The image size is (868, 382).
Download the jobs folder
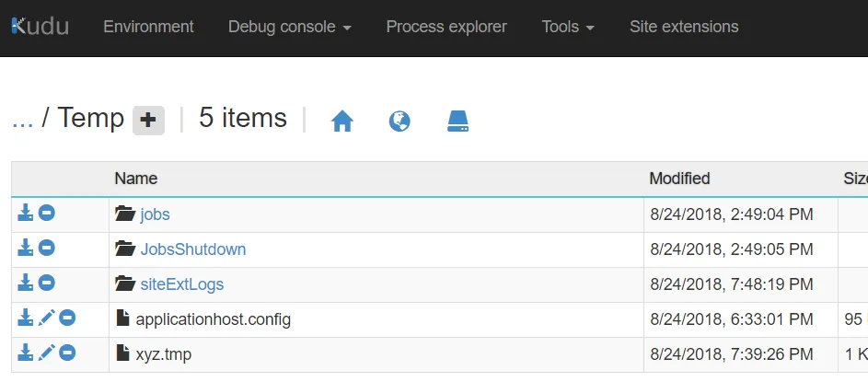coord(26,214)
